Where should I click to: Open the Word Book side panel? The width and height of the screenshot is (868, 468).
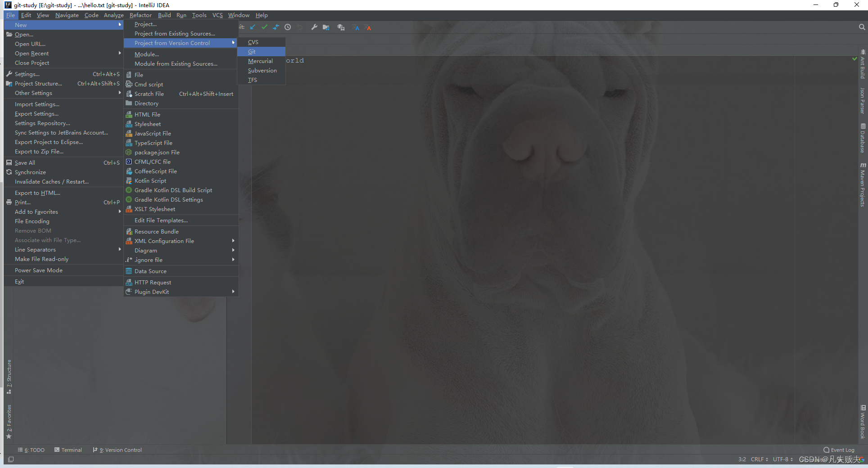863,422
